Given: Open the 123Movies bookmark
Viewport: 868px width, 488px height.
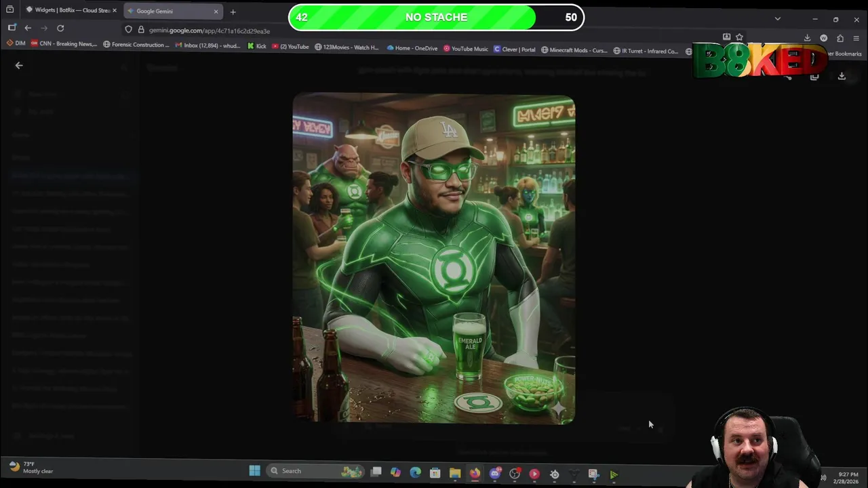Looking at the screenshot, I should 347,47.
